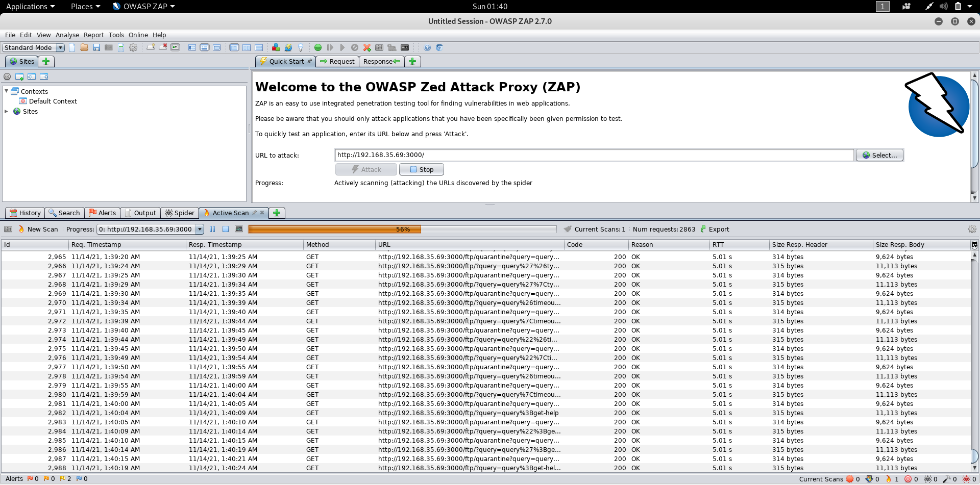Open Options gear icon in toolbar

tap(133, 47)
